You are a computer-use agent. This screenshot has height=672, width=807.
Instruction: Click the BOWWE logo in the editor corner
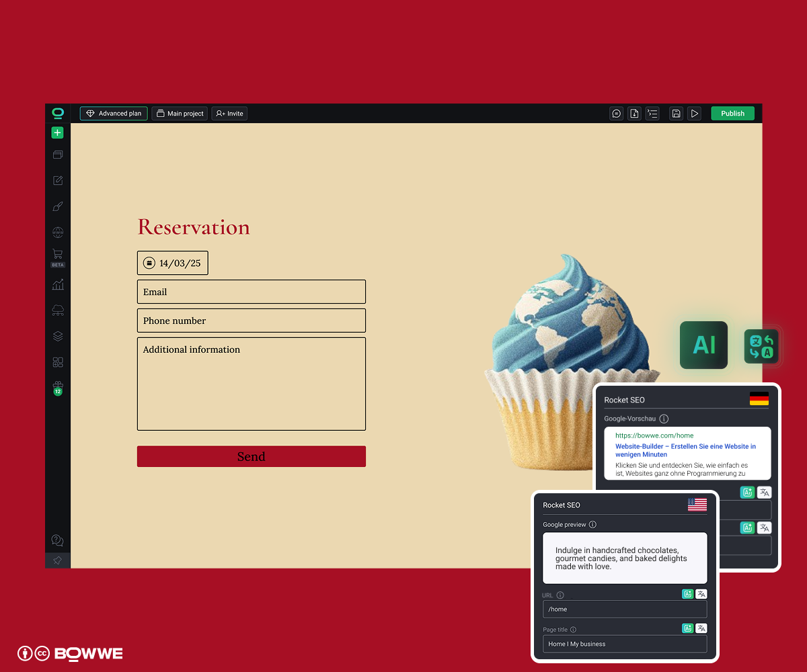(58, 113)
